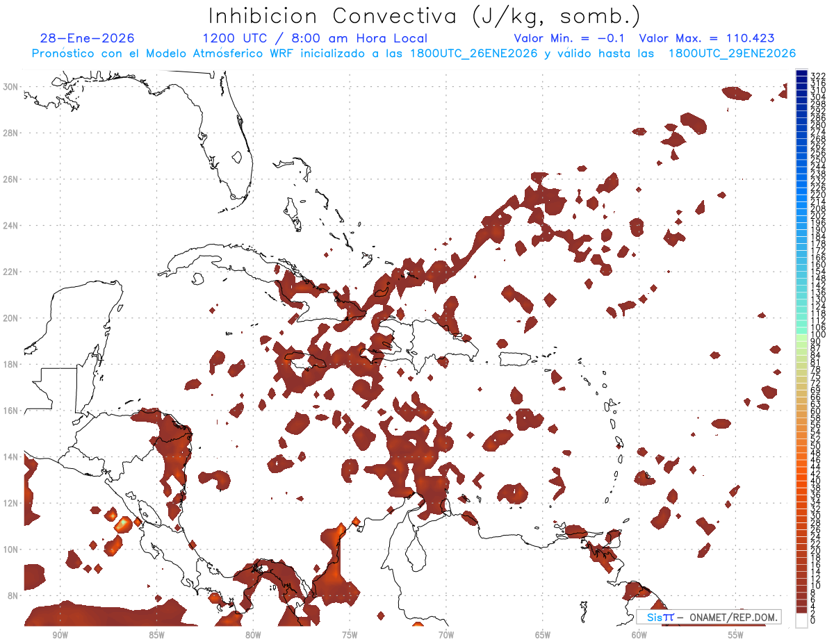Select the date '28-Ene-2026'
834x644 pixels.
88,38
